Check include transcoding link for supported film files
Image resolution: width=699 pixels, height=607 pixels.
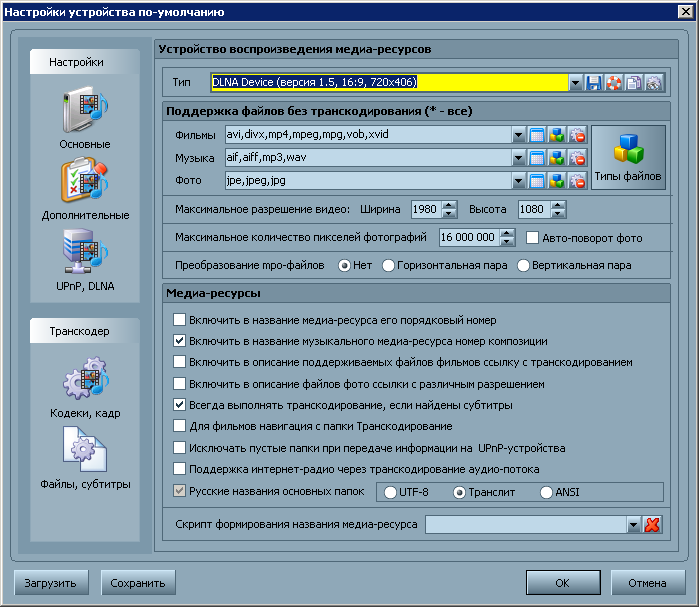179,361
